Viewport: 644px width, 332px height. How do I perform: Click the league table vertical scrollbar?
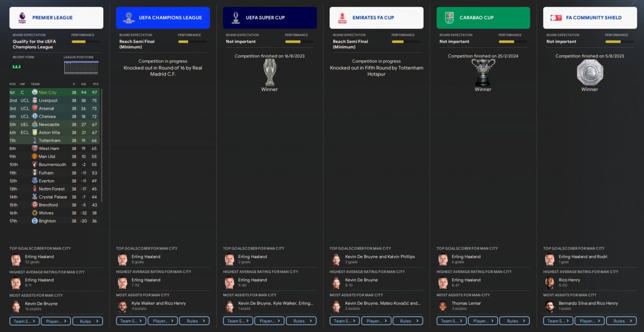click(x=101, y=145)
